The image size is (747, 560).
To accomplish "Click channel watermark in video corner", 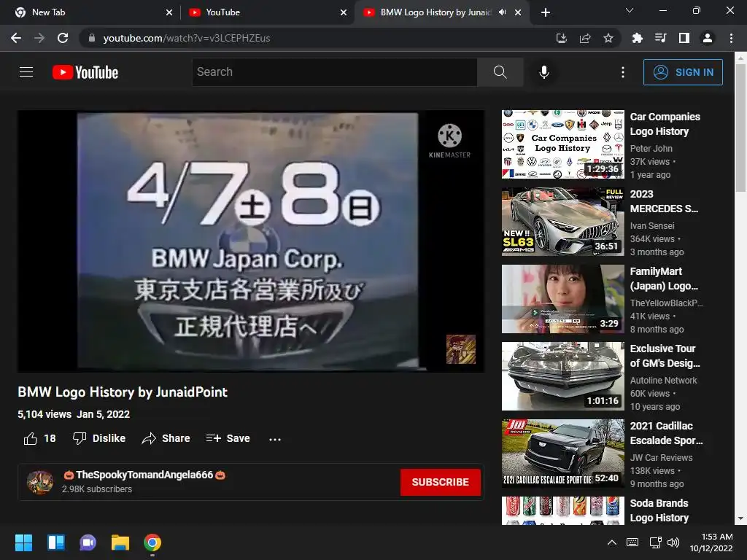I will [461, 349].
